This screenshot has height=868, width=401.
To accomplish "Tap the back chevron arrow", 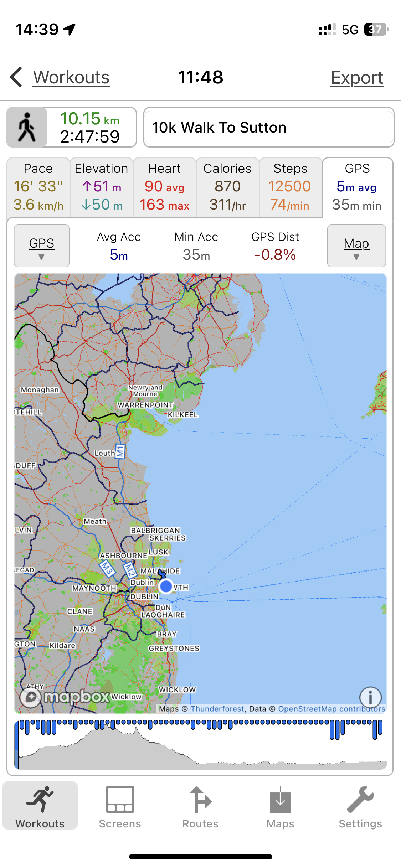I will [x=17, y=77].
